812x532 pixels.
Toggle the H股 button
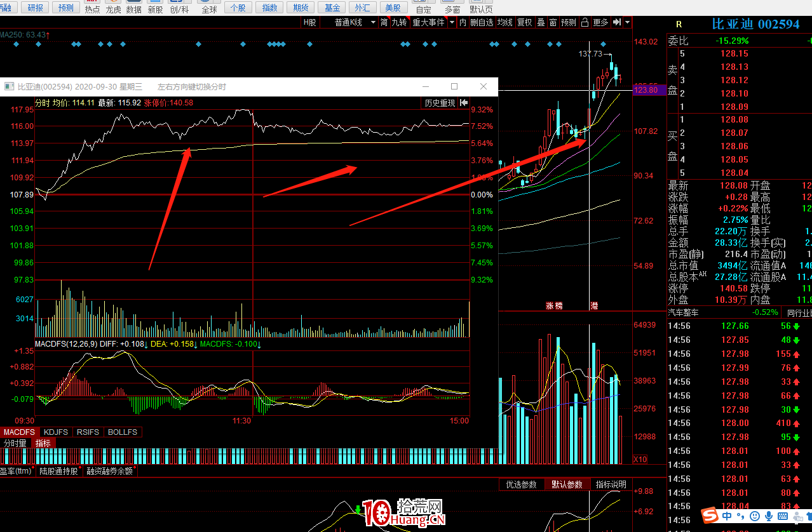point(309,22)
